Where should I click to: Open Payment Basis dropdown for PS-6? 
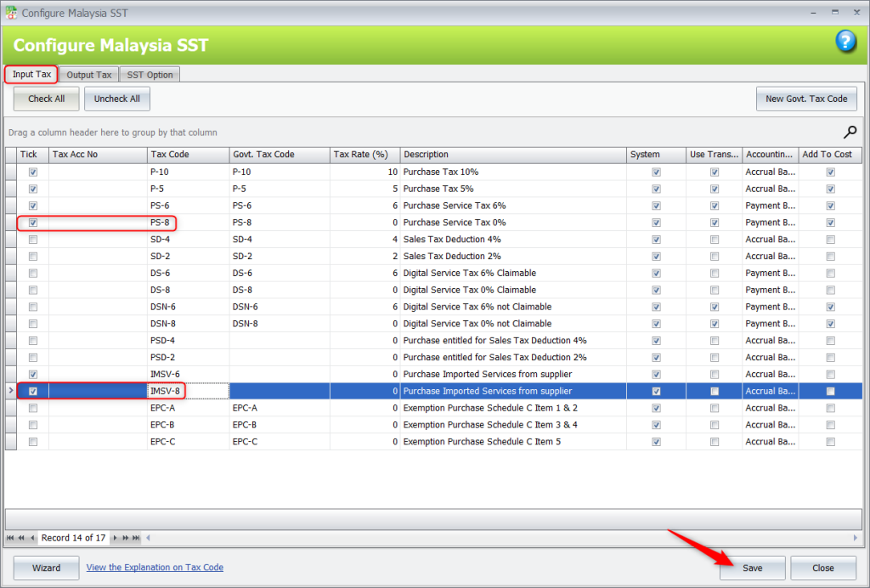[769, 205]
